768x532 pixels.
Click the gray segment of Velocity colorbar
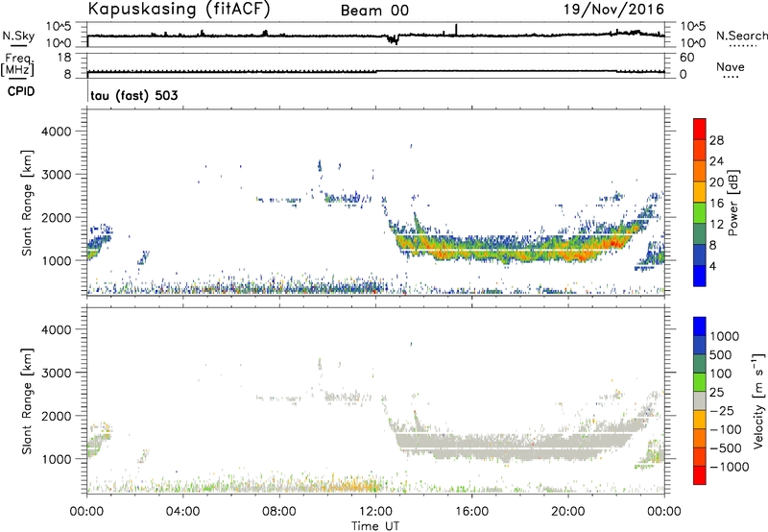click(x=700, y=401)
